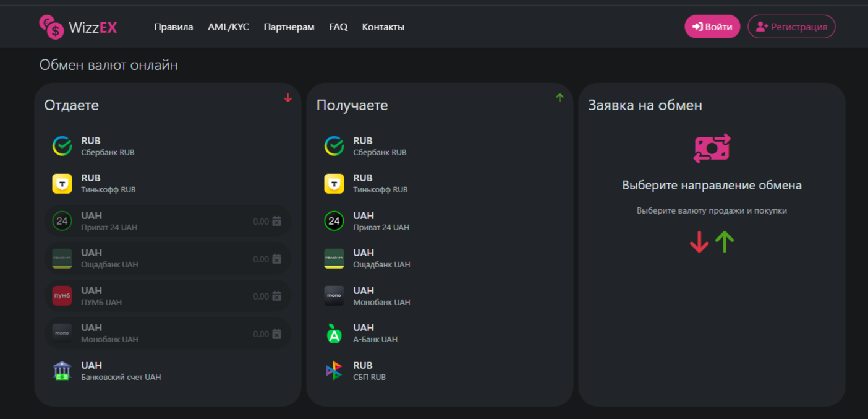868x419 pixels.
Task: Select Тинькофф RUB icon under Получаете
Action: (334, 184)
